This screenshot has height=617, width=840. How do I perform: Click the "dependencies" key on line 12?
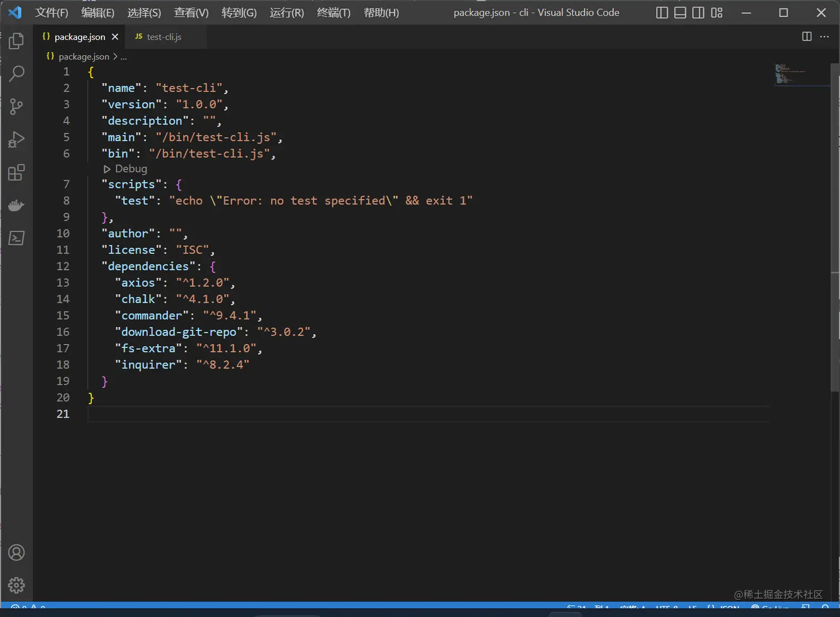[x=148, y=266]
